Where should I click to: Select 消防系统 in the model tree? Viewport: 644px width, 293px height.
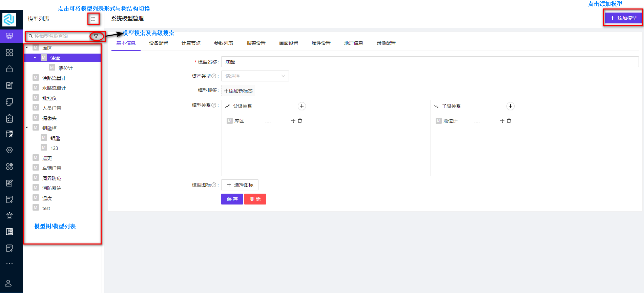click(x=52, y=188)
